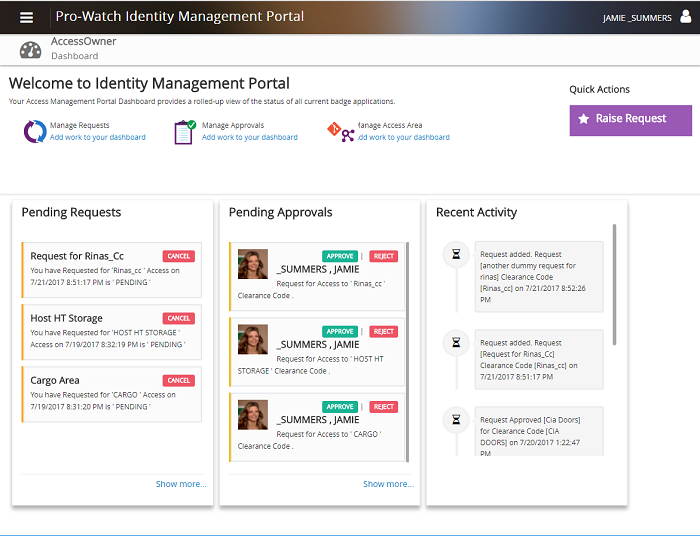Image resolution: width=700 pixels, height=536 pixels.
Task: Click the Dashboard breadcrumb text
Action: pos(75,56)
